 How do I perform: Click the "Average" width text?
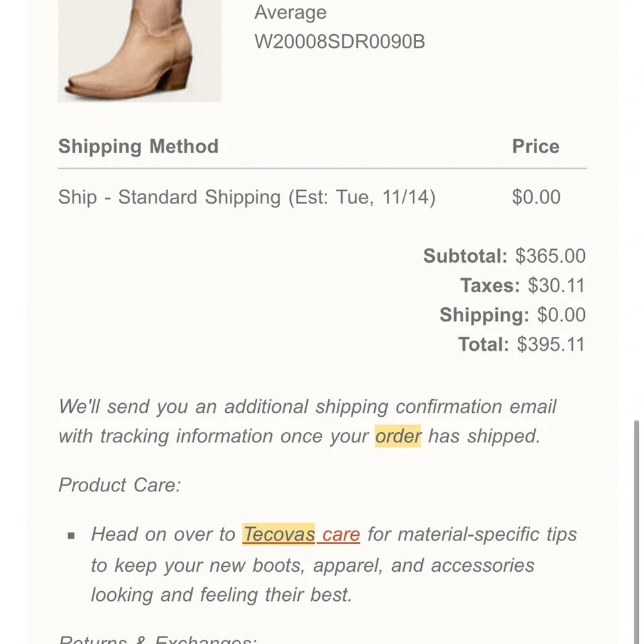[x=290, y=12]
